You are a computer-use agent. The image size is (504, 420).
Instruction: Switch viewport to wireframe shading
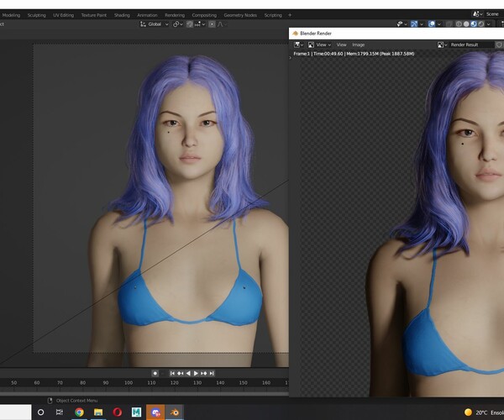[x=459, y=24]
